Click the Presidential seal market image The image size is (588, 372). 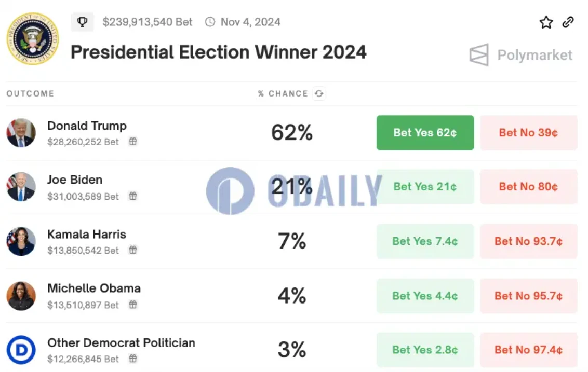tap(33, 39)
